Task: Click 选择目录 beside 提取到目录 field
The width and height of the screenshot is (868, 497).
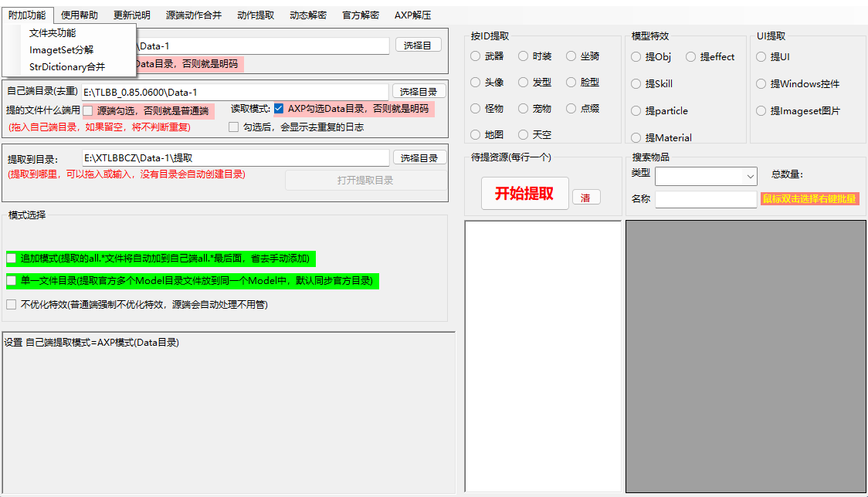Action: [419, 158]
